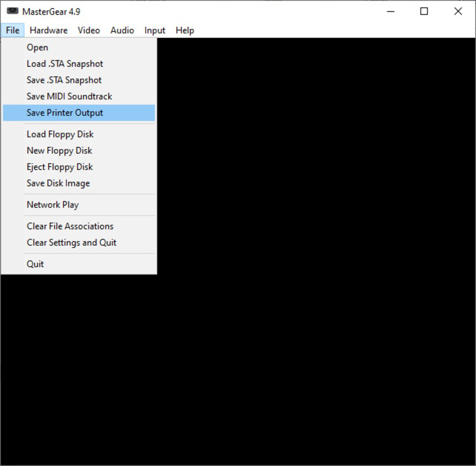Choose New Floppy Disk
476x466 pixels.
(79, 151)
